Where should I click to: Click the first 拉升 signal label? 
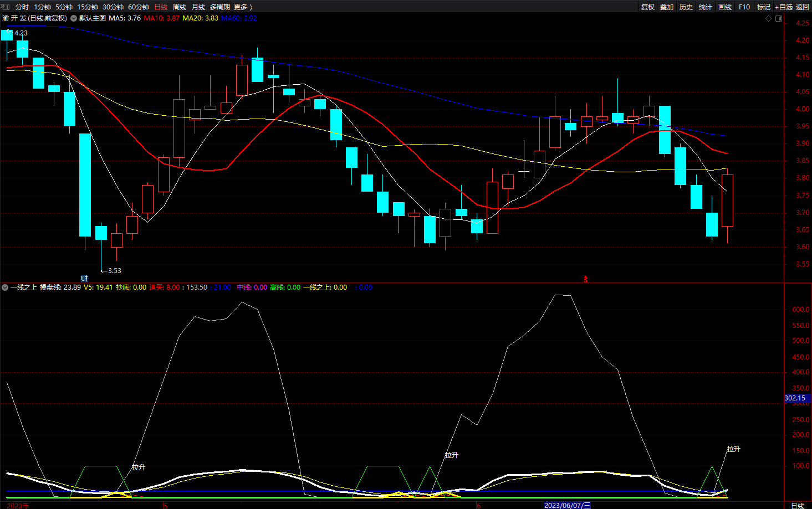coord(139,467)
